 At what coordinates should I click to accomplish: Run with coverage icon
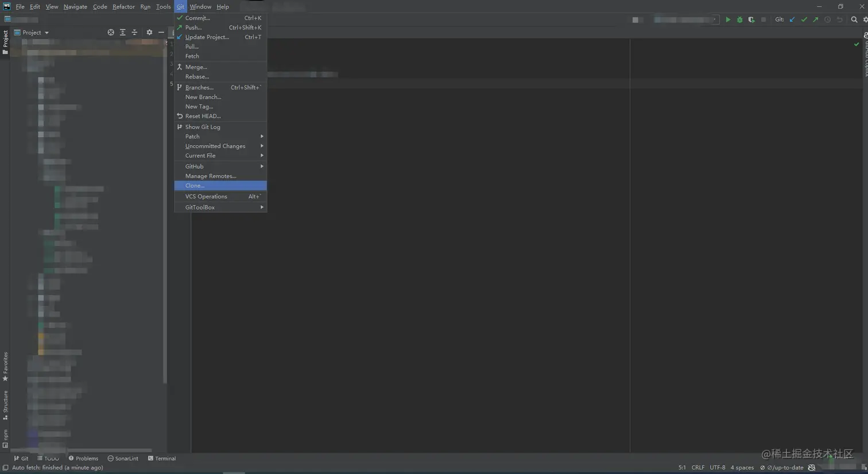coord(751,20)
